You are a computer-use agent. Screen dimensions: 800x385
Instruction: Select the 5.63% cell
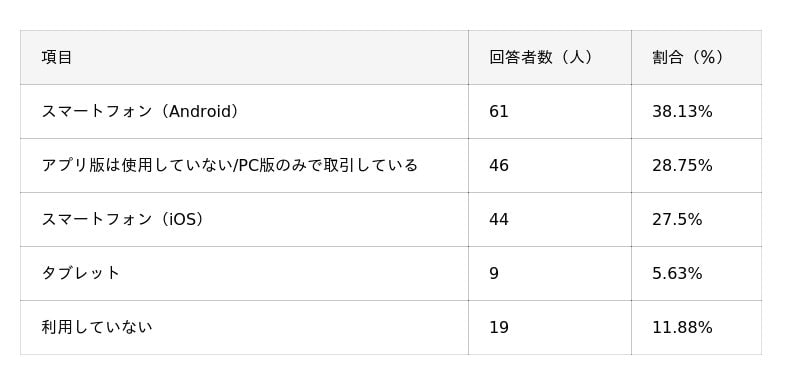[677, 273]
